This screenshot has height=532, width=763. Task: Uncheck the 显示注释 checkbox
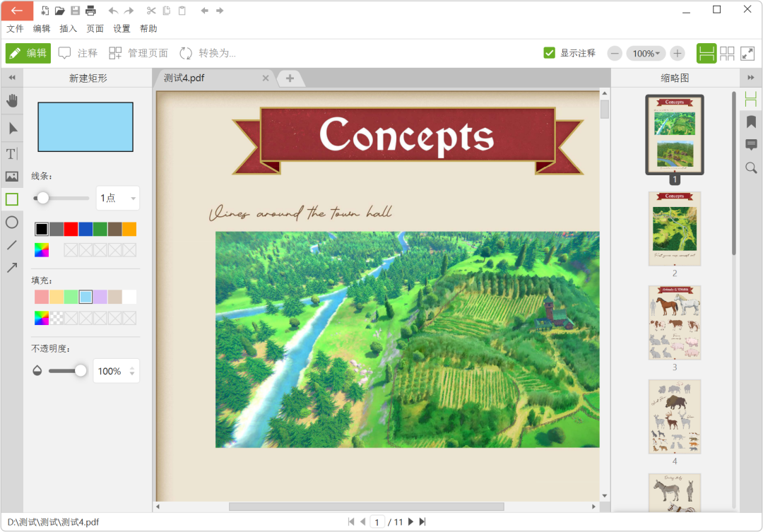pos(550,53)
